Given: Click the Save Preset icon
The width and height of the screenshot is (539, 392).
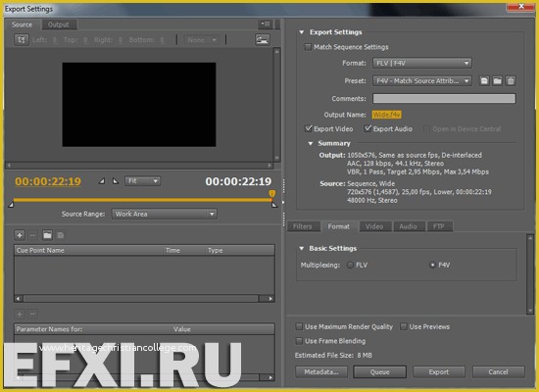Looking at the screenshot, I should [484, 80].
